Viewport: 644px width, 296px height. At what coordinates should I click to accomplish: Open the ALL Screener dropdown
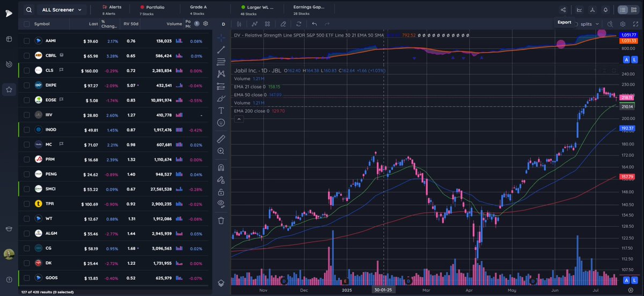click(x=62, y=10)
